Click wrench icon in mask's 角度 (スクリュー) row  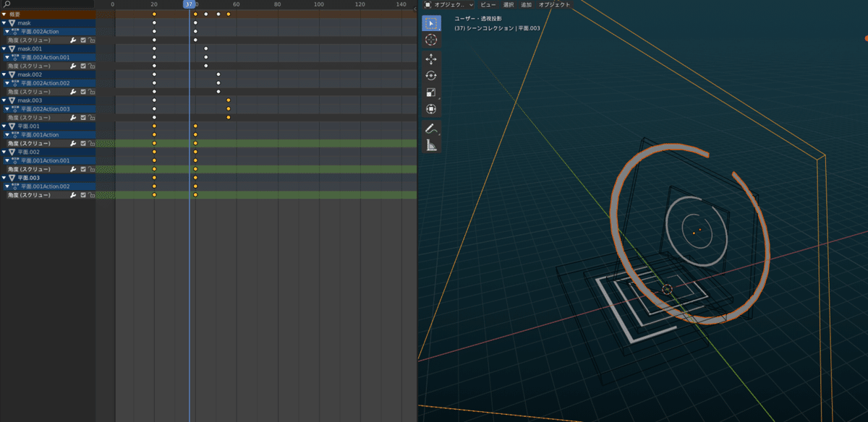pyautogui.click(x=73, y=40)
